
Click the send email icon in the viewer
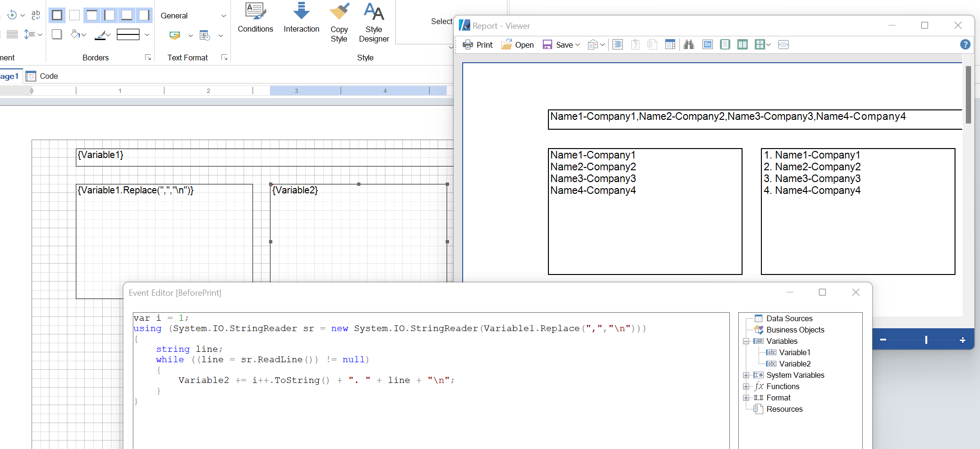pos(593,45)
